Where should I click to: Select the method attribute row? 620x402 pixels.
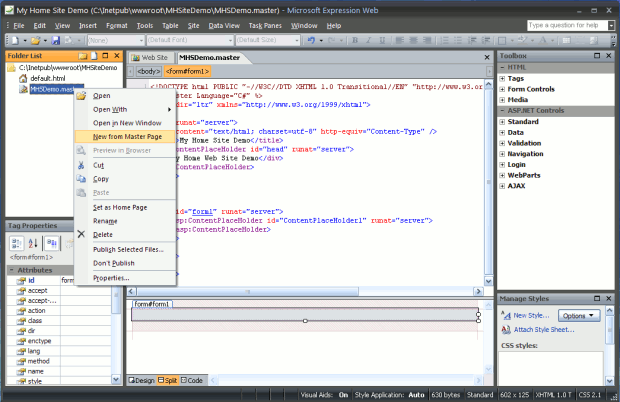click(x=59, y=361)
